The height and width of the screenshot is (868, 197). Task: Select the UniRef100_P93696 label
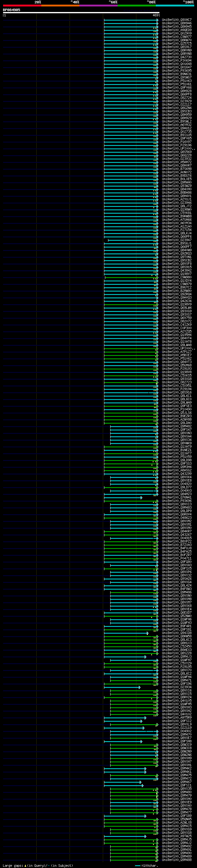pos(177,501)
